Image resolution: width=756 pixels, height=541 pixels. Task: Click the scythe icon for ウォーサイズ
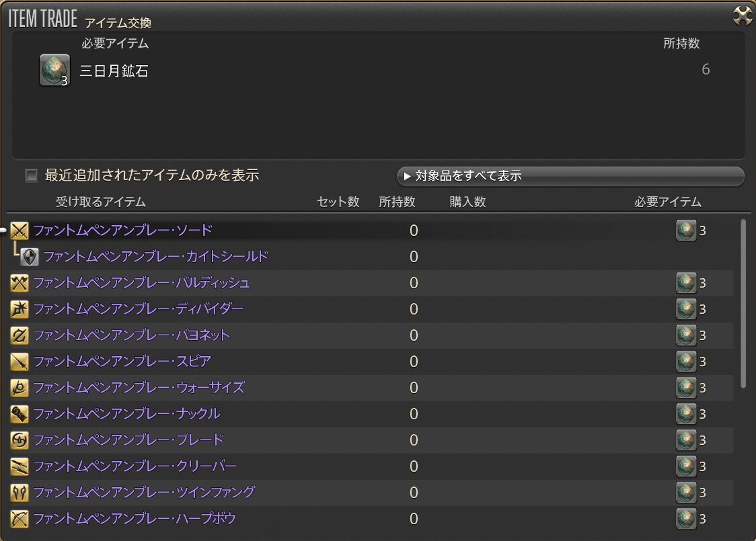(x=20, y=388)
